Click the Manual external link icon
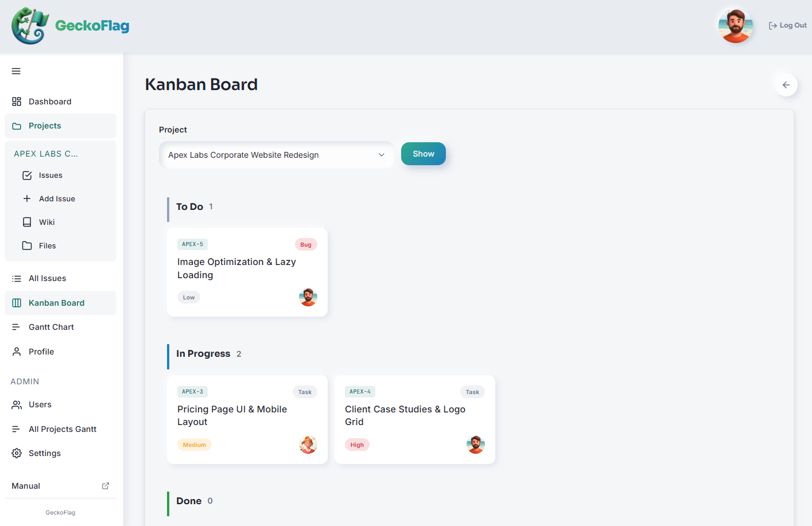 [106, 486]
